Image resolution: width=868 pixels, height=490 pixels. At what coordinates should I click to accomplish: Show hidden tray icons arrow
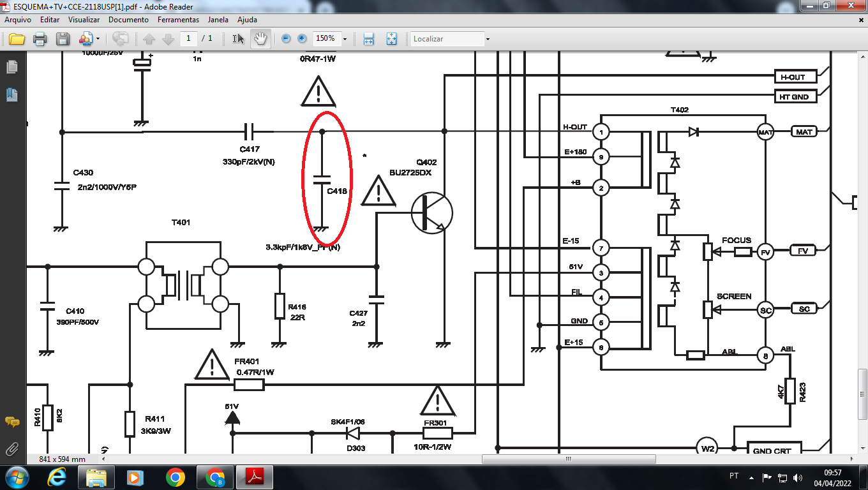coord(752,477)
